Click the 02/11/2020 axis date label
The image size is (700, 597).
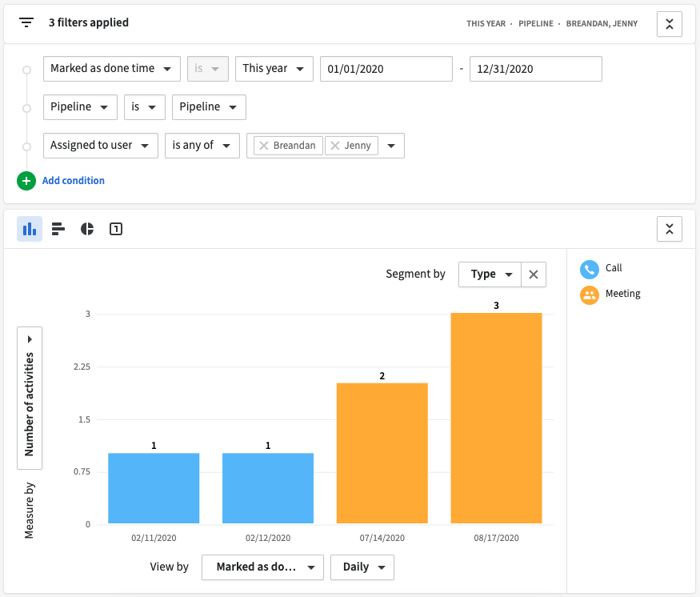154,538
